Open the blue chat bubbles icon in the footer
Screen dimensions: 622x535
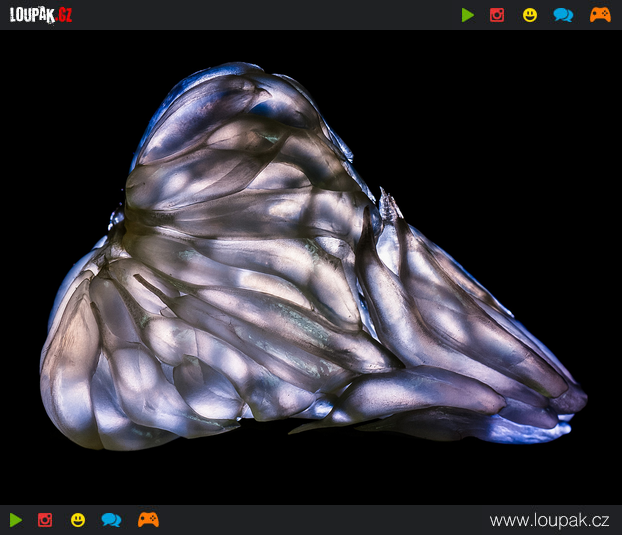click(111, 520)
